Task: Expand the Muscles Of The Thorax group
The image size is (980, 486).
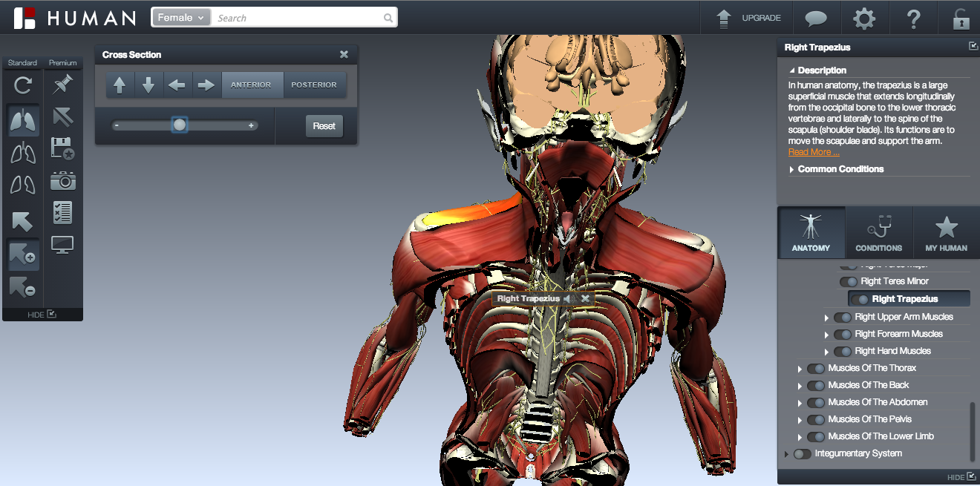Action: 800,368
